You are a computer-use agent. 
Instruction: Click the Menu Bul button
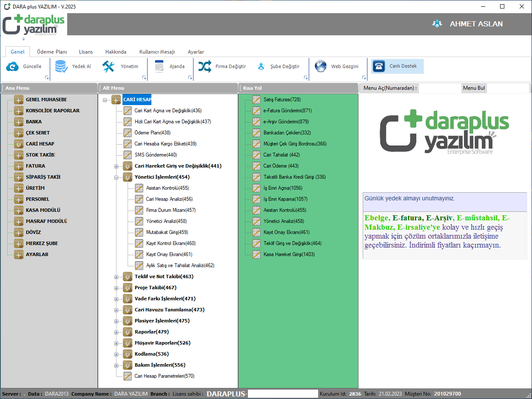click(474, 88)
